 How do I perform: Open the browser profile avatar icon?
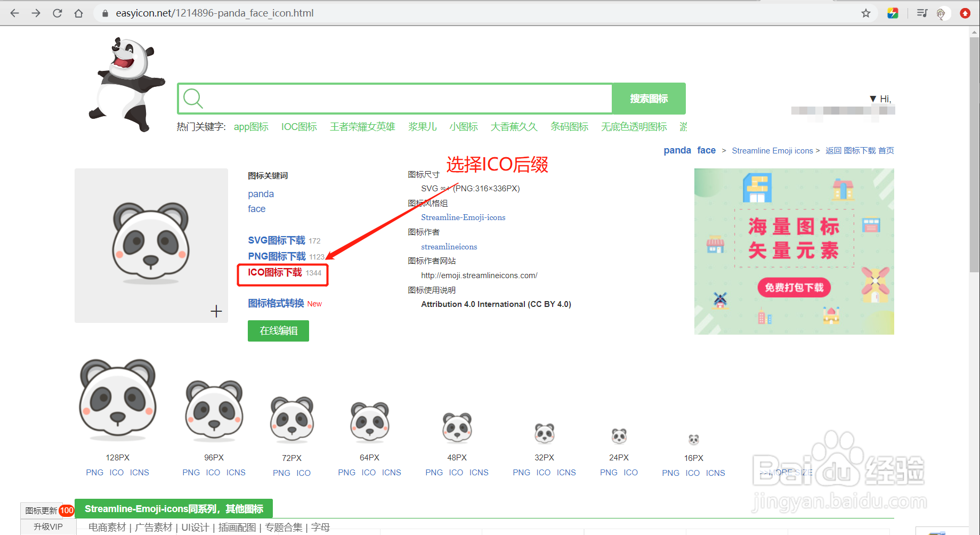(941, 13)
